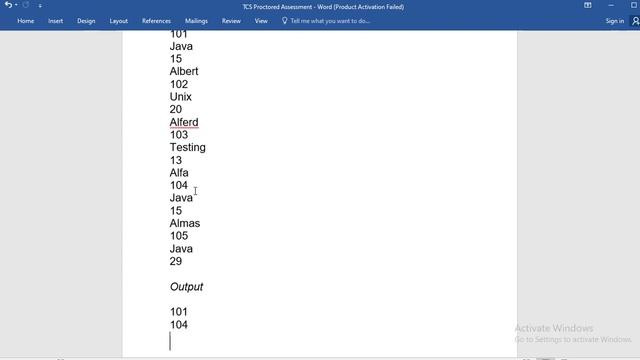Click the italic 'Output' heading
Viewport: 640px width, 360px height.
tap(187, 287)
